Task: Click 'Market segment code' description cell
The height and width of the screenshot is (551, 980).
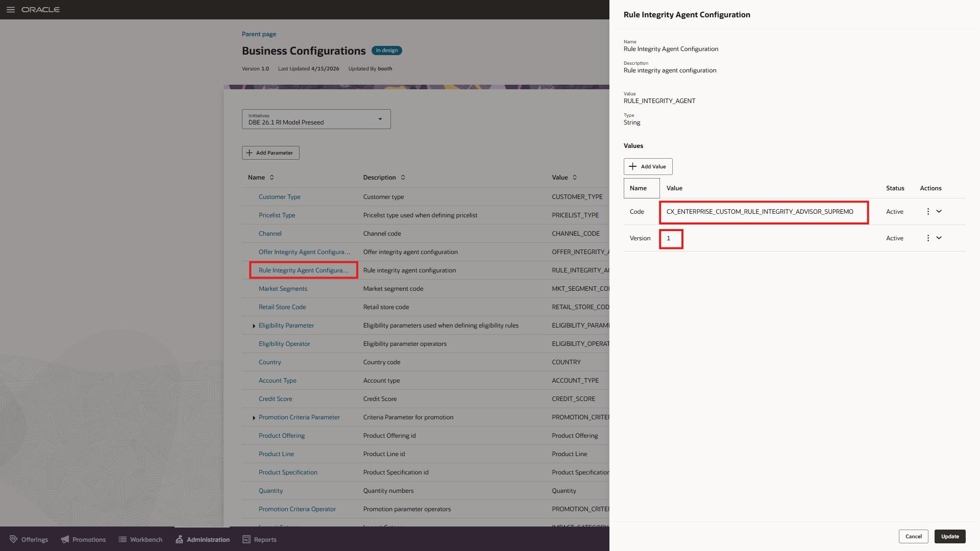Action: 393,289
